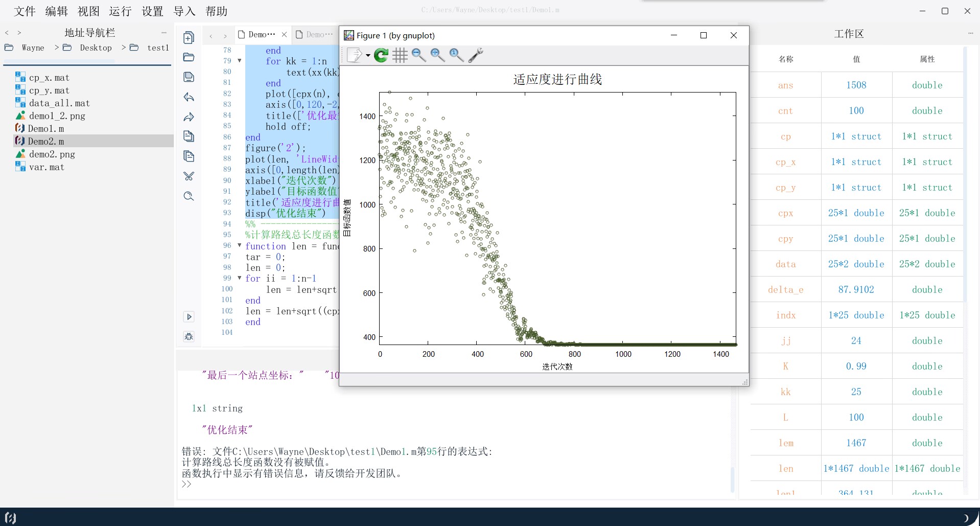
Task: Open search with the magnifier icon
Action: (x=189, y=196)
